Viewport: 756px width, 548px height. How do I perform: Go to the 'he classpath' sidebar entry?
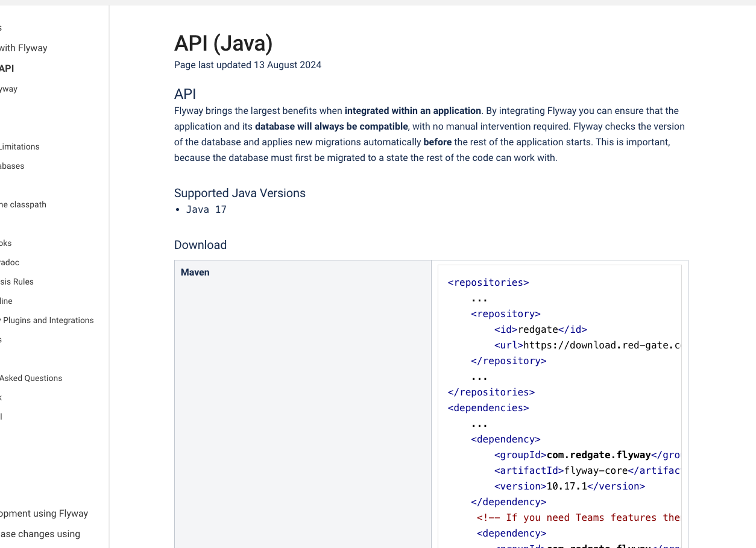23,204
